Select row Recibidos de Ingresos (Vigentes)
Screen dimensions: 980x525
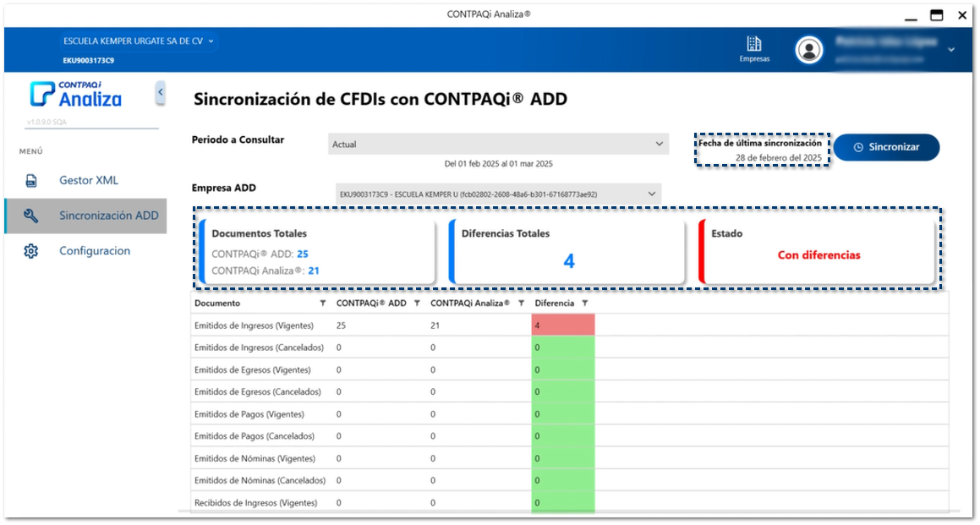click(569, 502)
